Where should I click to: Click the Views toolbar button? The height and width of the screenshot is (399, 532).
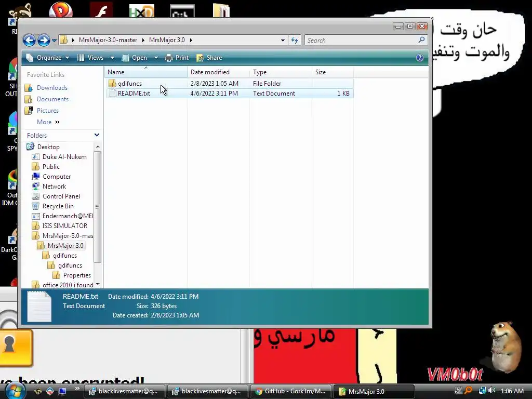click(90, 58)
